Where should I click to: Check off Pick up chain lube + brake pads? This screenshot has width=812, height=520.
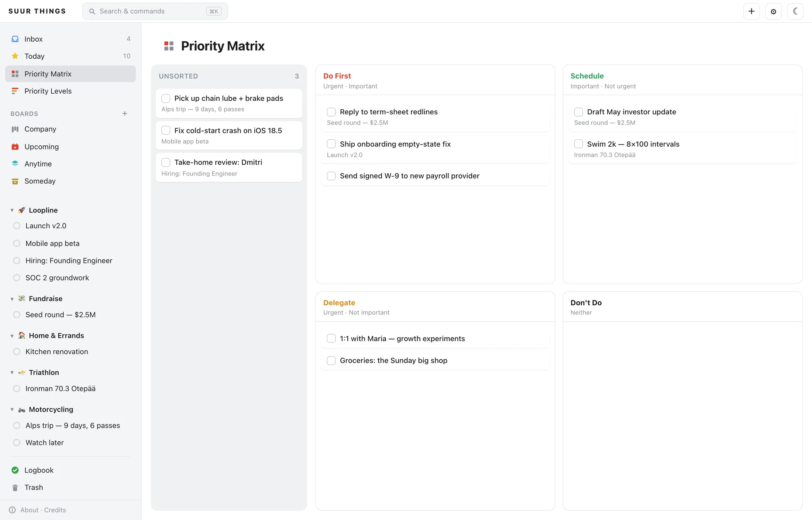click(x=166, y=98)
